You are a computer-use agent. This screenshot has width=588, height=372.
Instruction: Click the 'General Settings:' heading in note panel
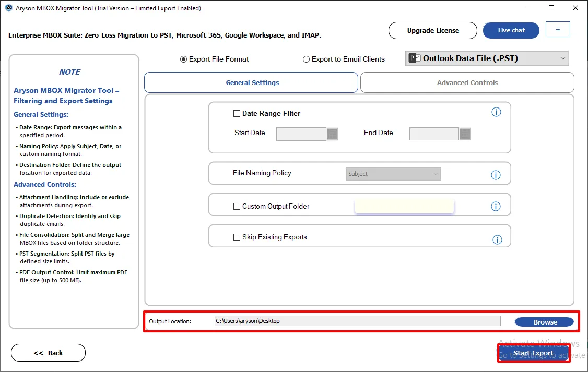point(41,115)
